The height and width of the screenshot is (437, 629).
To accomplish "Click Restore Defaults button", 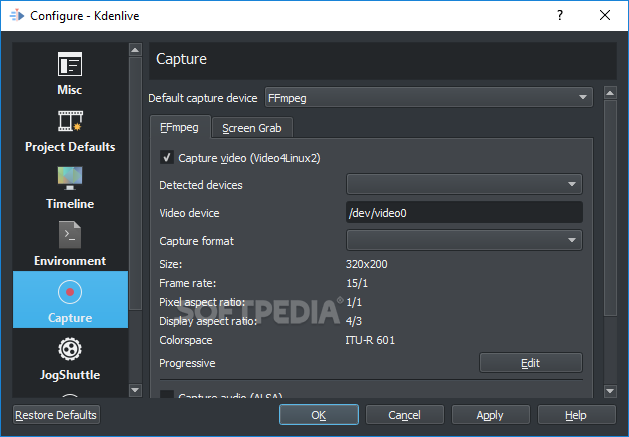I will (56, 415).
